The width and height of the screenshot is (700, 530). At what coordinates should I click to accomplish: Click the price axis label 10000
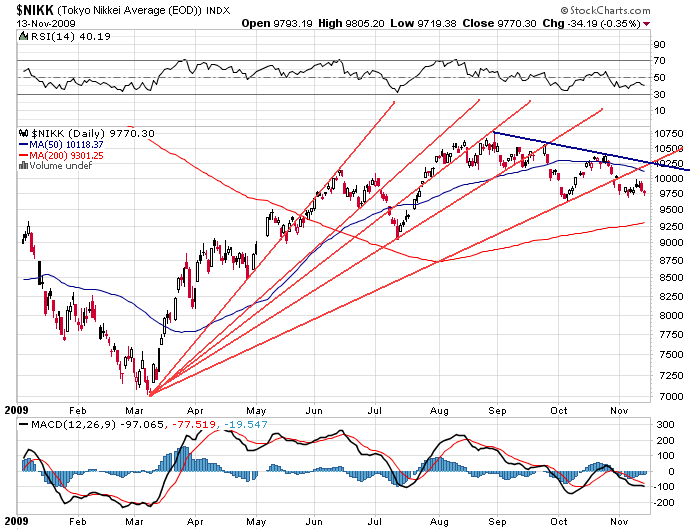click(669, 179)
